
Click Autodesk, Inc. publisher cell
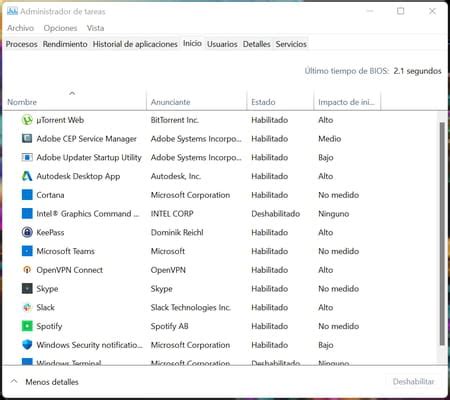pos(176,176)
